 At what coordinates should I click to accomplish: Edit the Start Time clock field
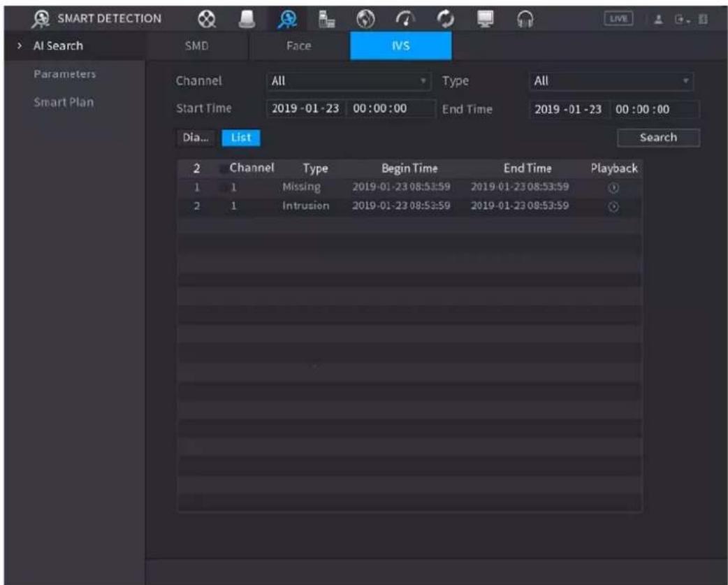click(x=391, y=108)
